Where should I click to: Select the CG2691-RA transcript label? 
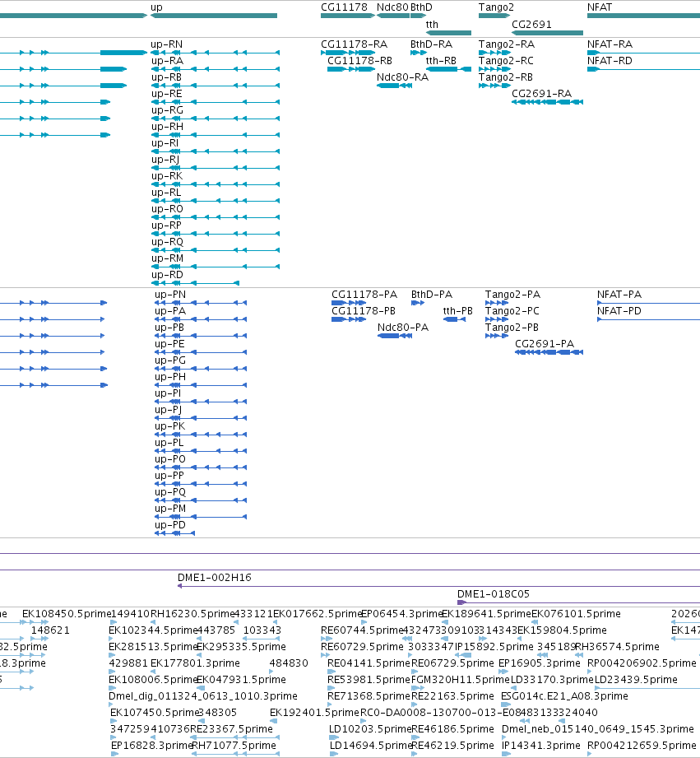coord(541,94)
